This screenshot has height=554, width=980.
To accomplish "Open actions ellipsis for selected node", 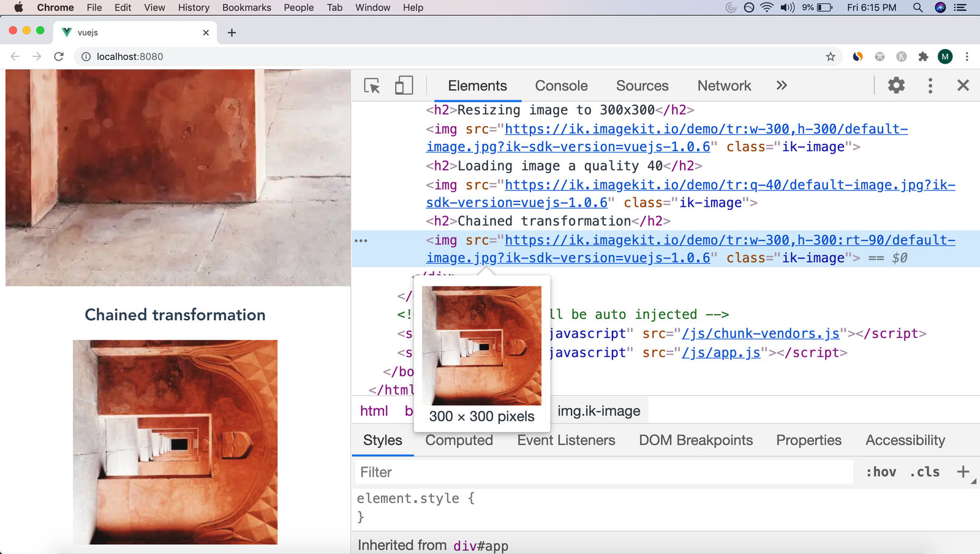I will (361, 241).
